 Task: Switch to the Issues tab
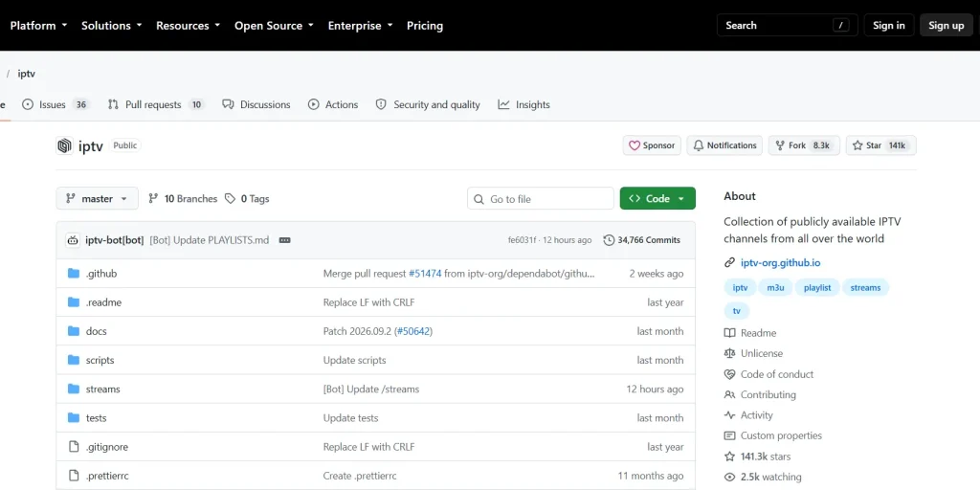tap(56, 105)
